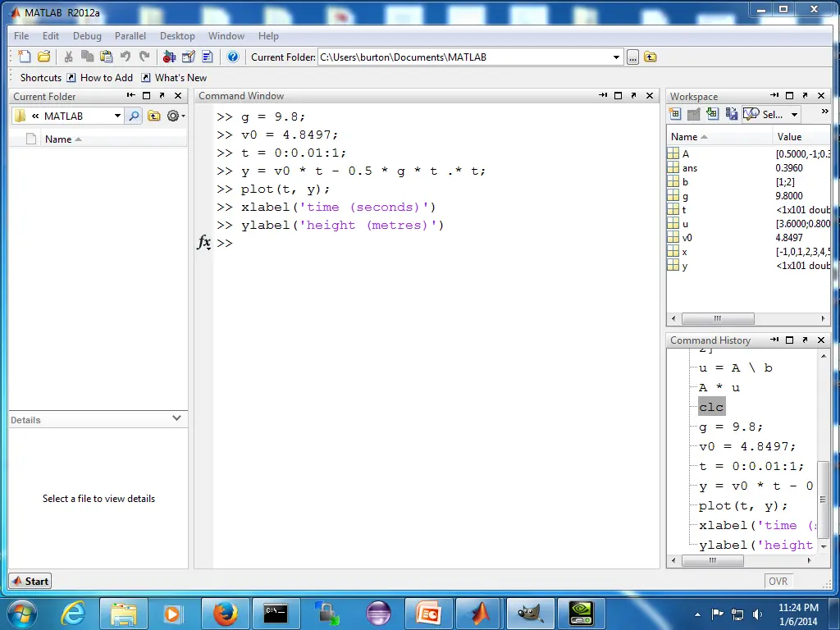Undock the Command Window panel

coord(634,95)
